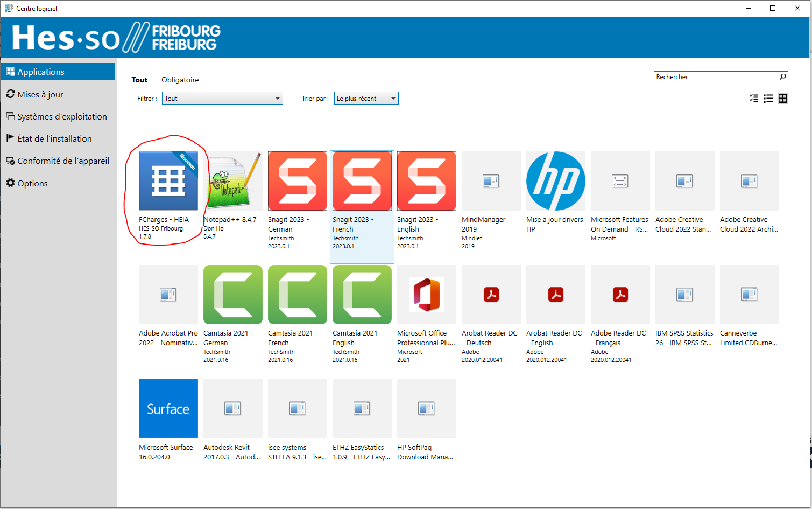Select the Camtasia 2021 - English icon
The image size is (812, 509).
[362, 295]
